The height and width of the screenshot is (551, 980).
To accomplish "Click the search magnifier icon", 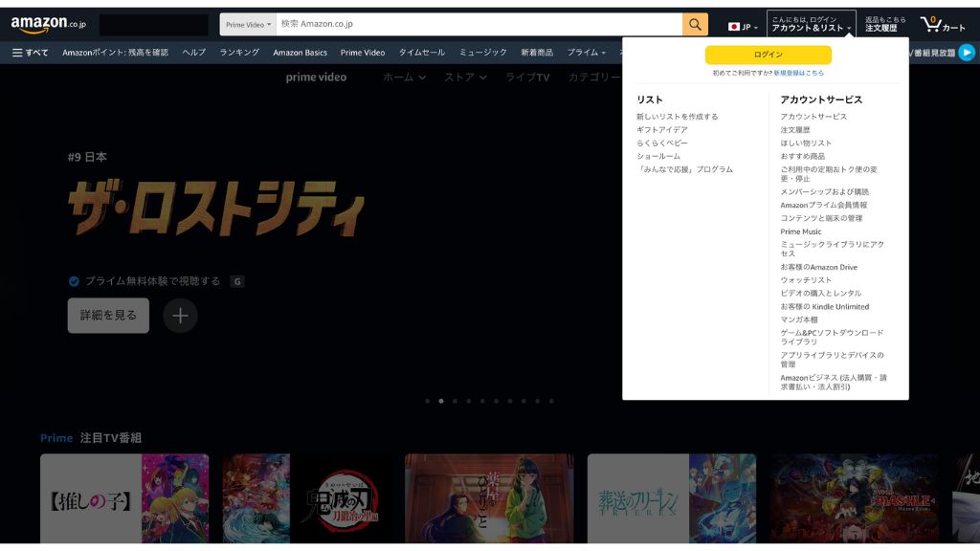I will pos(694,22).
